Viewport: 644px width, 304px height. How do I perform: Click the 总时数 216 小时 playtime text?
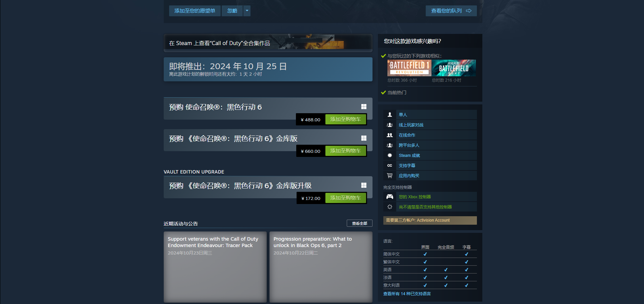(x=447, y=80)
